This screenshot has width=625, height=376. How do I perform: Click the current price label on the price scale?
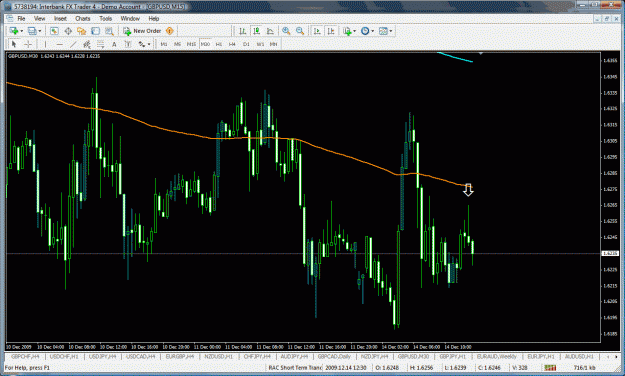[x=610, y=254]
